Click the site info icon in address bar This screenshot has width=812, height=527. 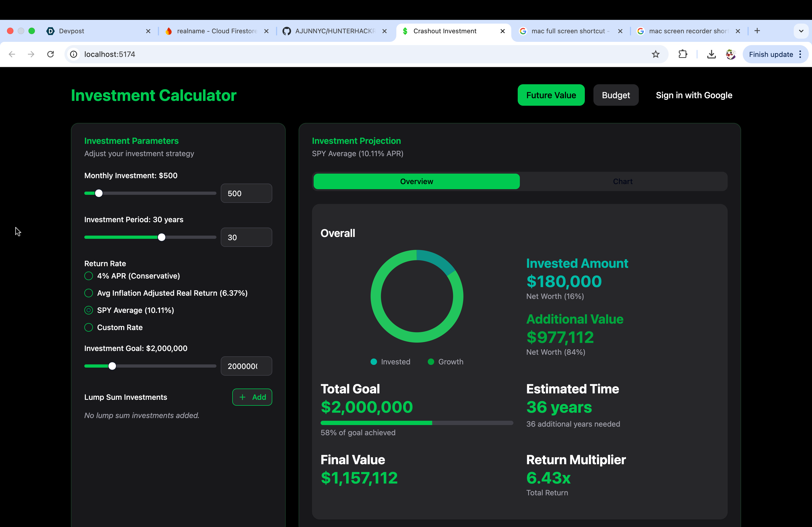(x=74, y=54)
